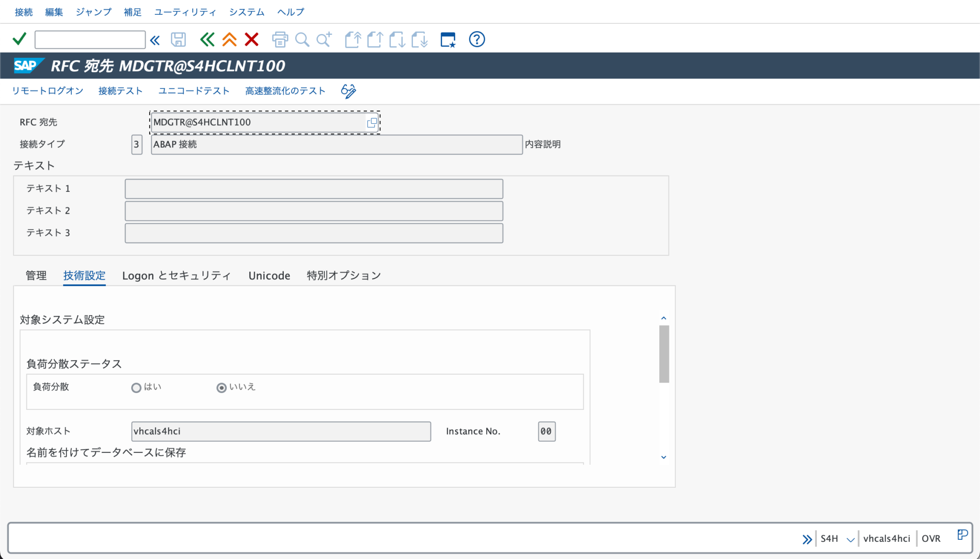
Task: Click the リモートログオン link
Action: click(x=47, y=90)
